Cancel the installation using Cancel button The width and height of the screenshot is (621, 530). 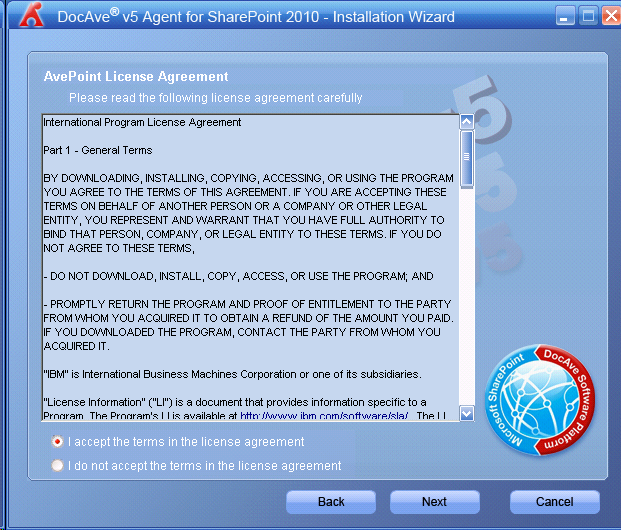pos(554,501)
